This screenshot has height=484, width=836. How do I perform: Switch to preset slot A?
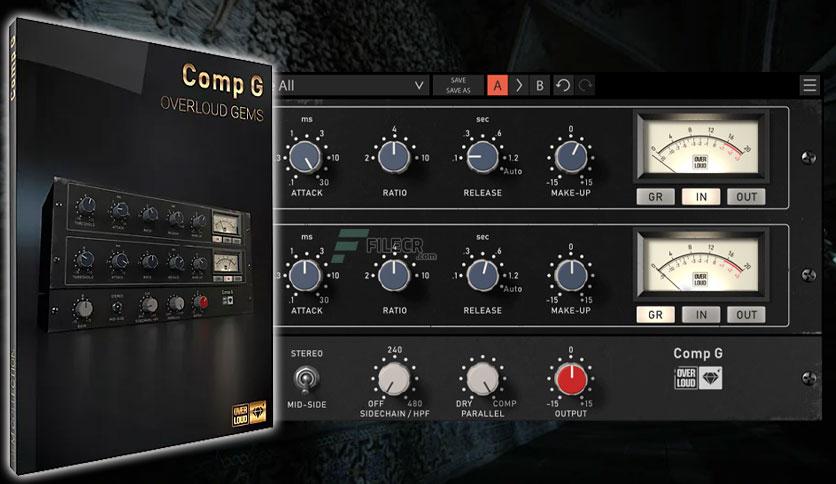[497, 86]
